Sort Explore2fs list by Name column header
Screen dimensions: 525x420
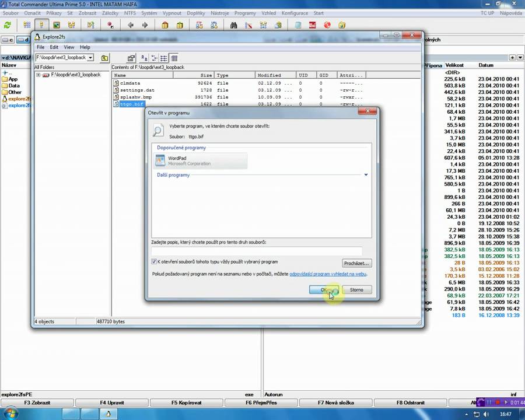click(143, 75)
